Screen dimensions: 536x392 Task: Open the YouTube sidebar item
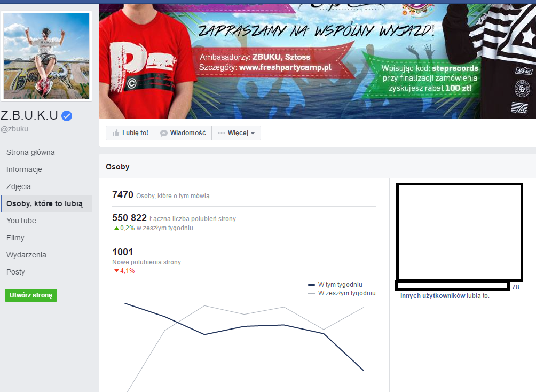pyautogui.click(x=21, y=221)
